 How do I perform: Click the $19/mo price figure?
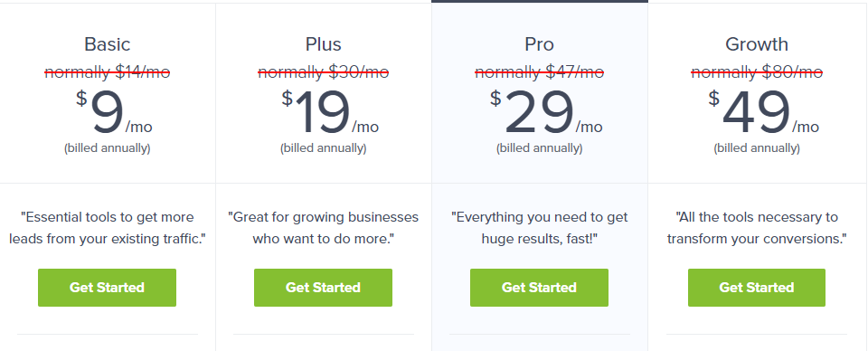[x=330, y=113]
